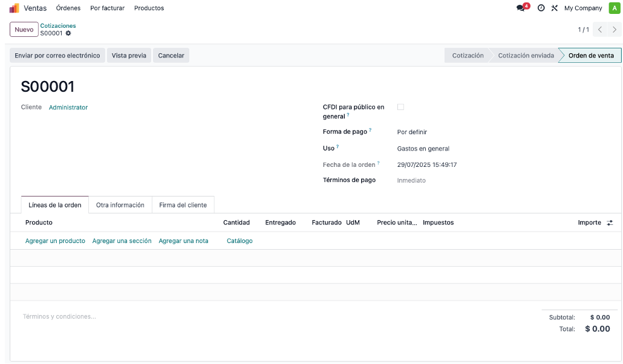Image resolution: width=623 pixels, height=364 pixels.
Task: Click the green user avatar icon
Action: pos(615,8)
